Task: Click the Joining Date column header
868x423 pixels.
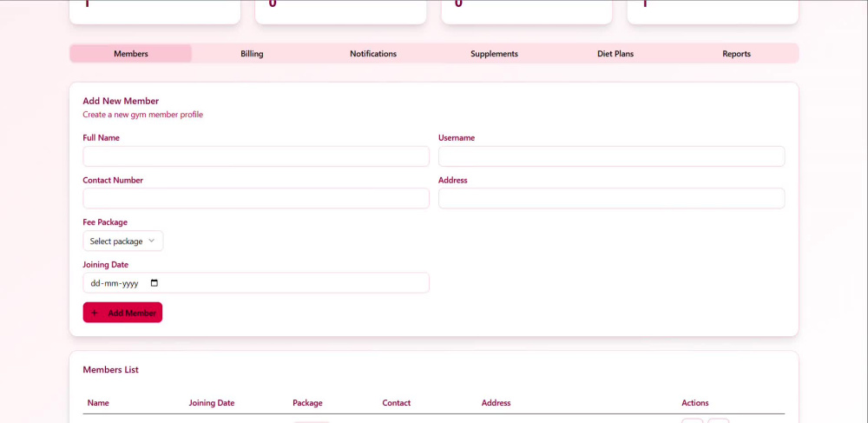Action: pyautogui.click(x=212, y=402)
